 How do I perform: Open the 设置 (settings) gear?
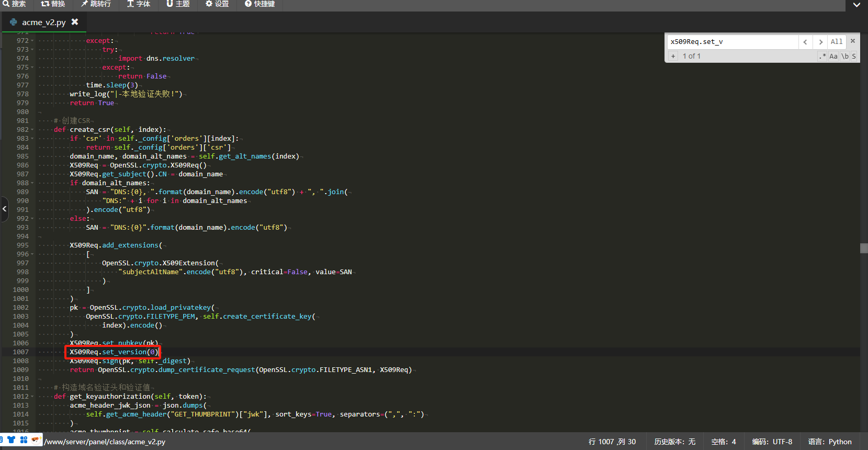click(217, 4)
